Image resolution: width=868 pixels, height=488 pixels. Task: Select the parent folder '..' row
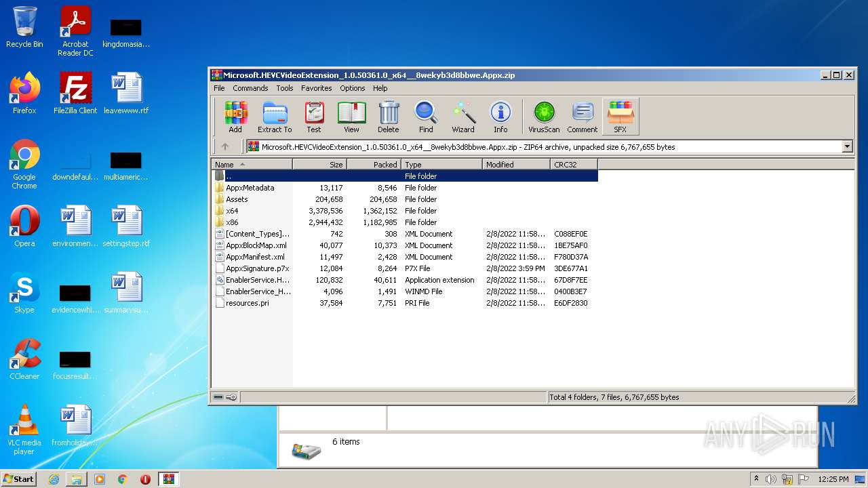406,176
